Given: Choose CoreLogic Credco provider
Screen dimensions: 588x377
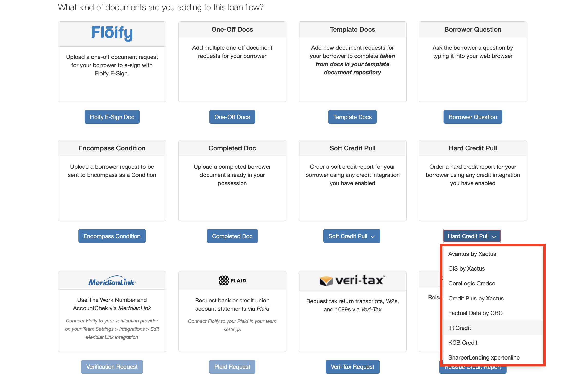Looking at the screenshot, I should (472, 283).
